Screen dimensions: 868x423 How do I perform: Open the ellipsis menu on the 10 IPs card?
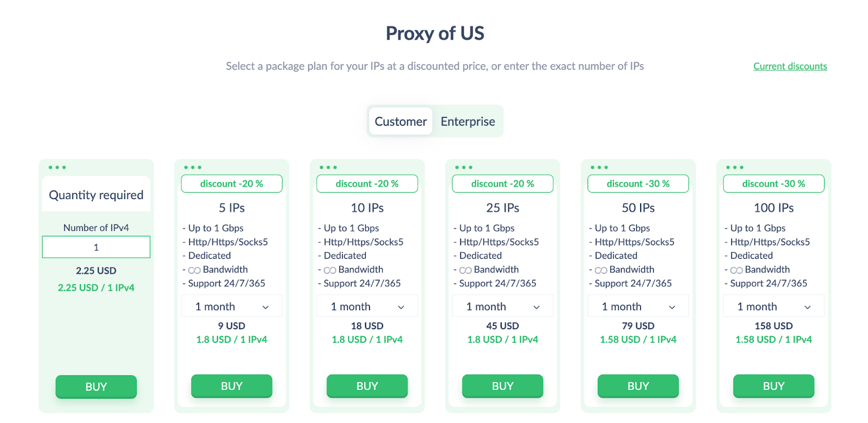(328, 167)
